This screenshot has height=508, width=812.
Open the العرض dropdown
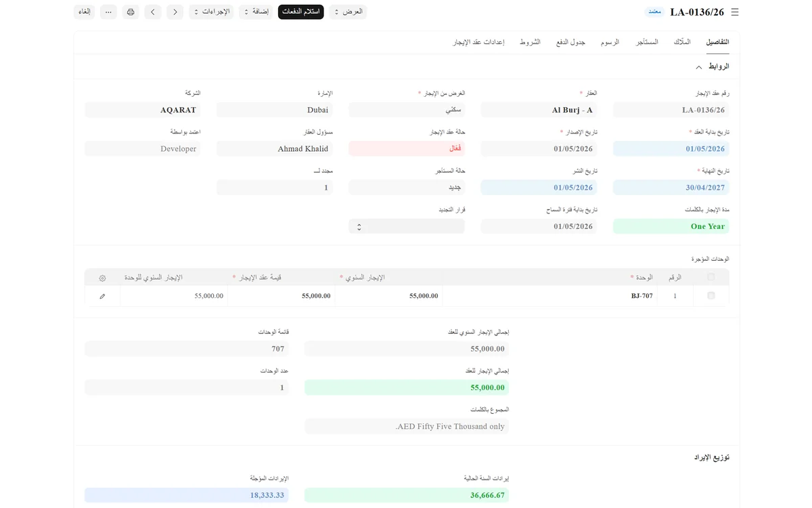coord(348,12)
